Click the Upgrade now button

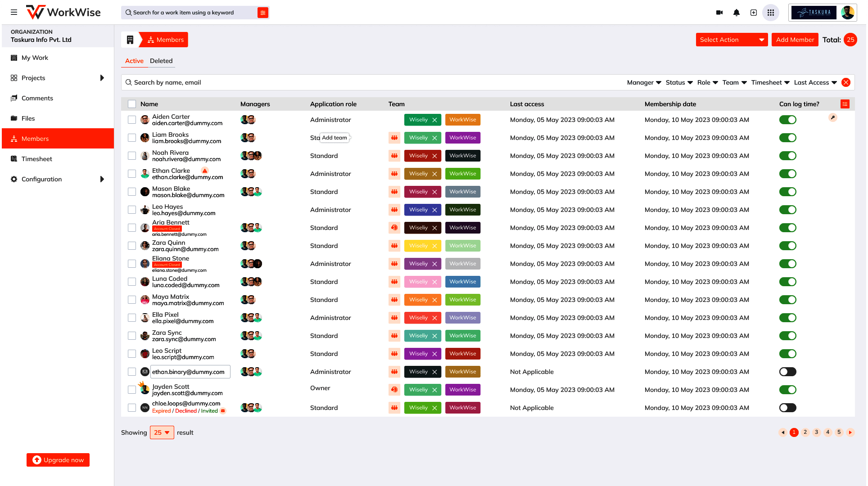[x=58, y=460]
